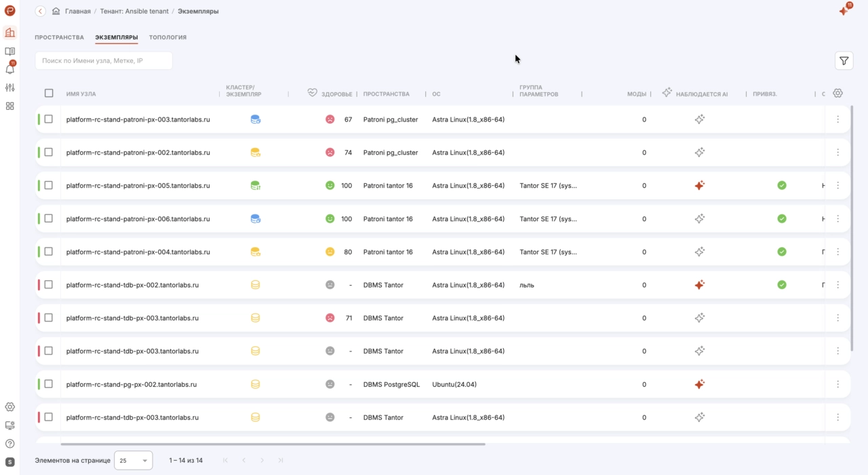Open row menu for tdb-px-002
This screenshot has width=868, height=475.
(837, 285)
